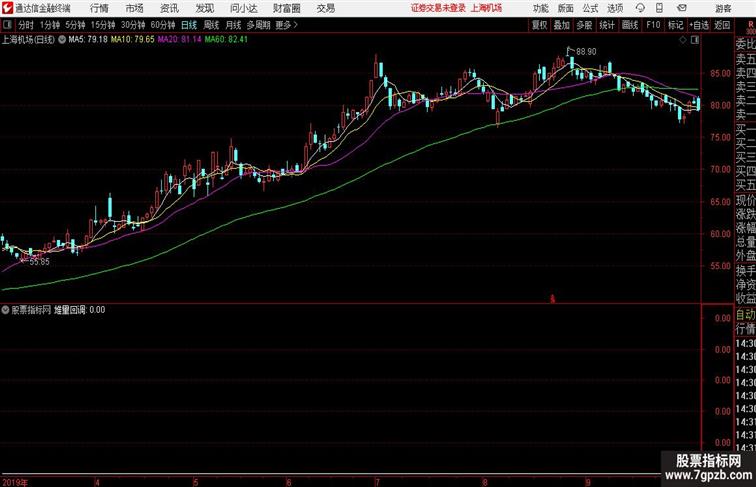Open the round settings icon beside 股票指标网 indicator
Viewport: 756px width, 487px height.
coord(5,310)
